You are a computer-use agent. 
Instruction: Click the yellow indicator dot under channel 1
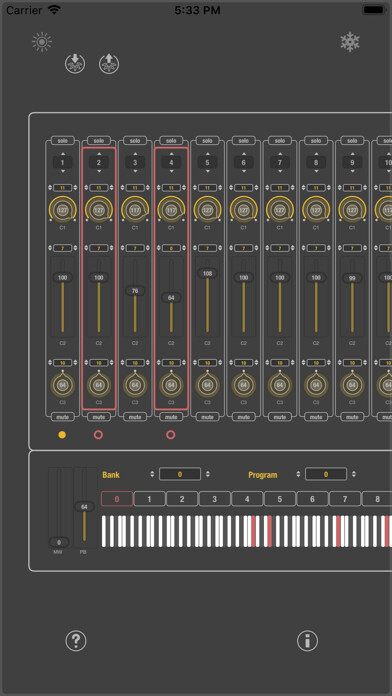62,435
